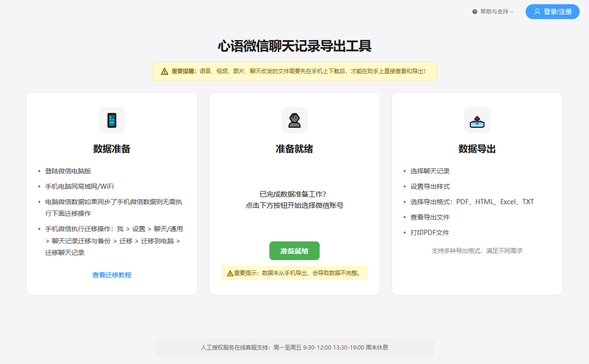This screenshot has height=364, width=589.
Task: Click the 选择导出格式 PDF、HTML、Excel、TXT item
Action: click(x=472, y=202)
